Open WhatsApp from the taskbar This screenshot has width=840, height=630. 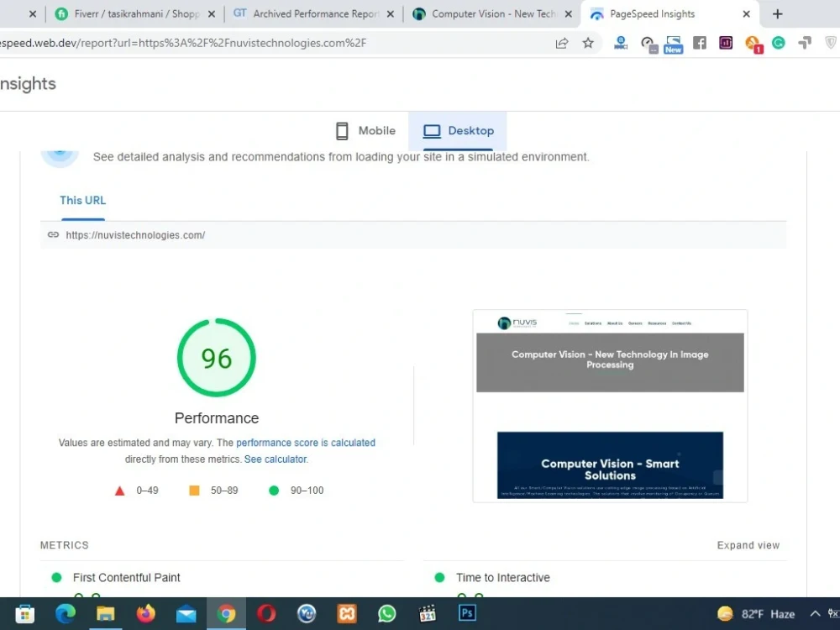click(386, 613)
